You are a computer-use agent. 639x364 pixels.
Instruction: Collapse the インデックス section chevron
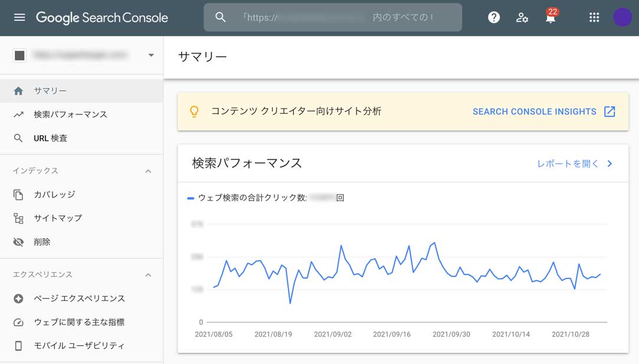148,171
